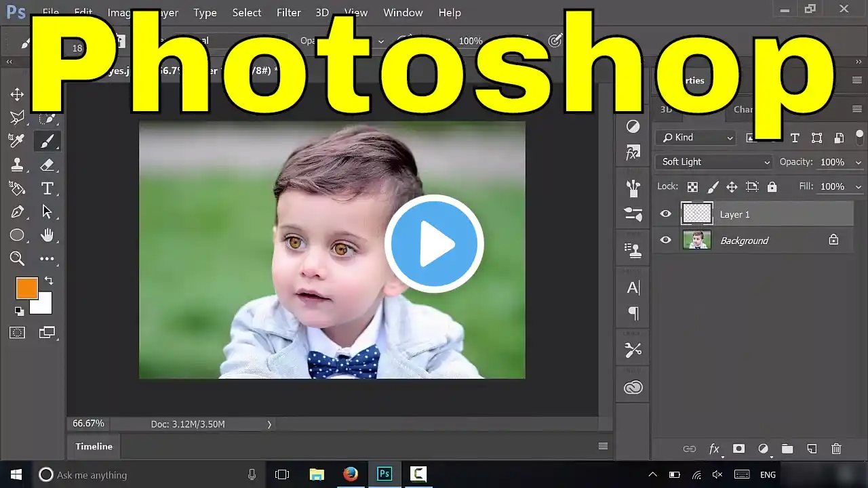Toggle lock image pixels brush icon
Screen dimensions: 868x488
(x=713, y=187)
